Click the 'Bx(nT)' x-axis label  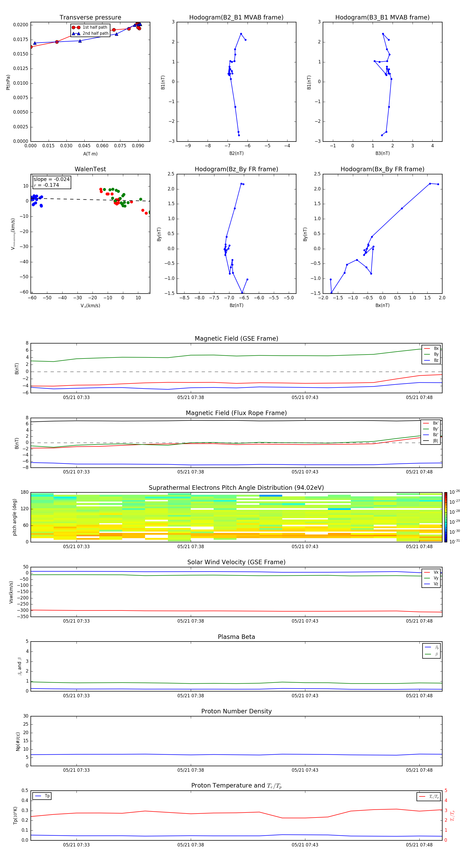[382, 305]
